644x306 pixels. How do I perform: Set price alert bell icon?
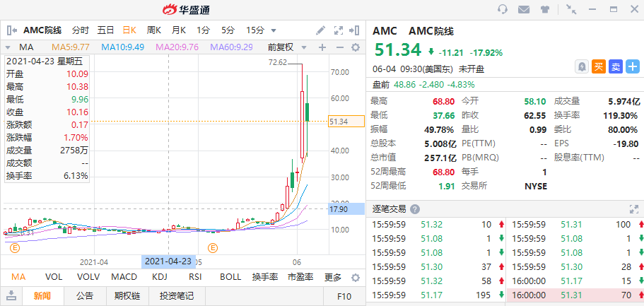(582, 66)
